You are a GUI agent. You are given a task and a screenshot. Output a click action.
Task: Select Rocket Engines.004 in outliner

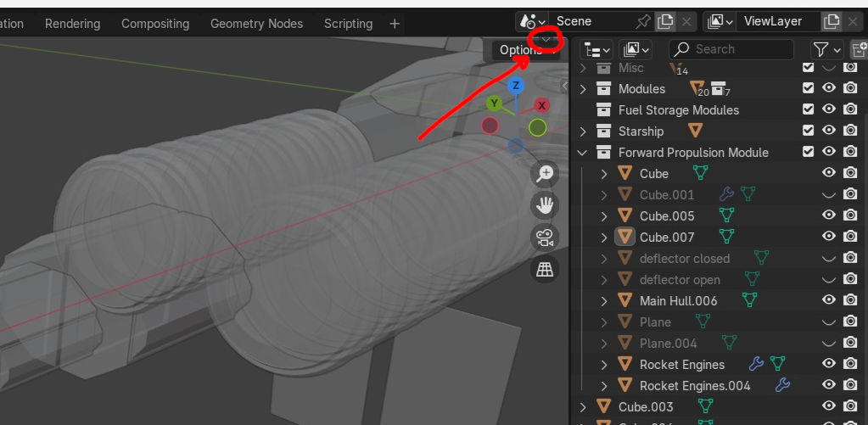(x=695, y=386)
